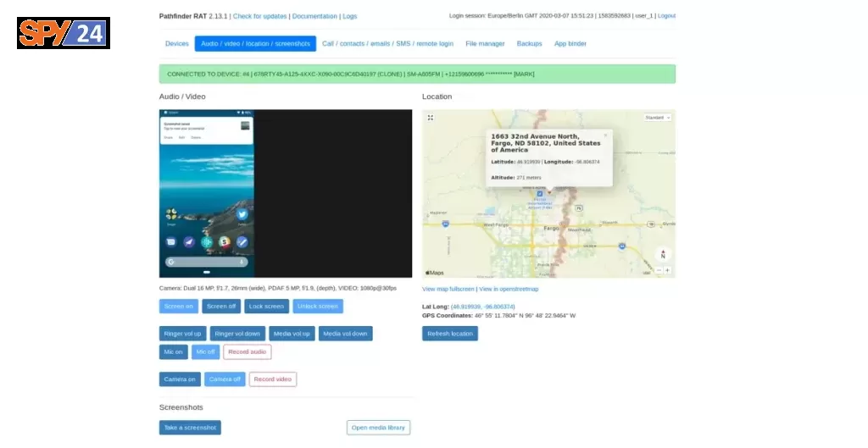Screen dimensions: 868x448
Task: Click Ringer vol down button
Action: coord(237,334)
